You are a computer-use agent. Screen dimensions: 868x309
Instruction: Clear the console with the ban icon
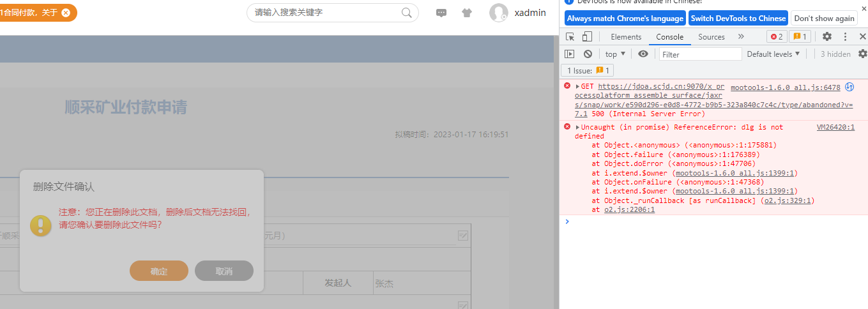588,54
